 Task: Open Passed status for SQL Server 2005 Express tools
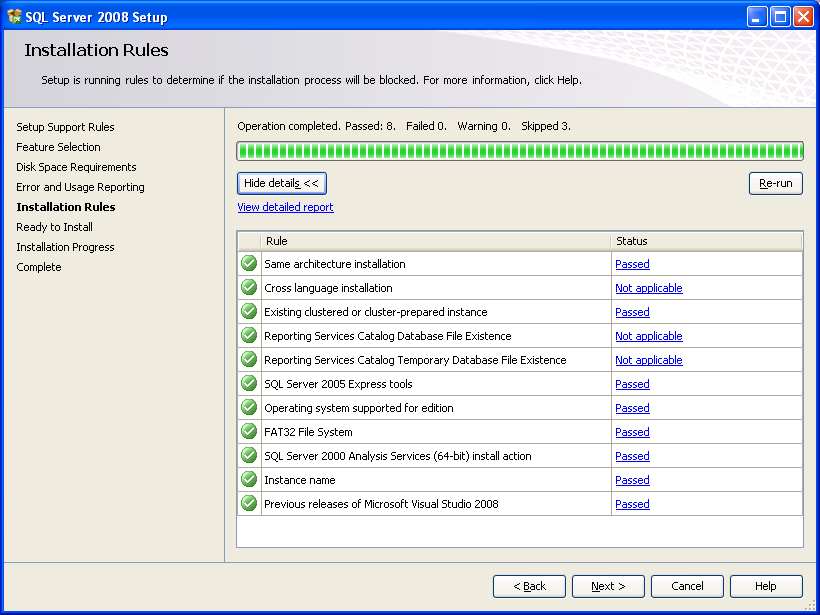(x=632, y=384)
